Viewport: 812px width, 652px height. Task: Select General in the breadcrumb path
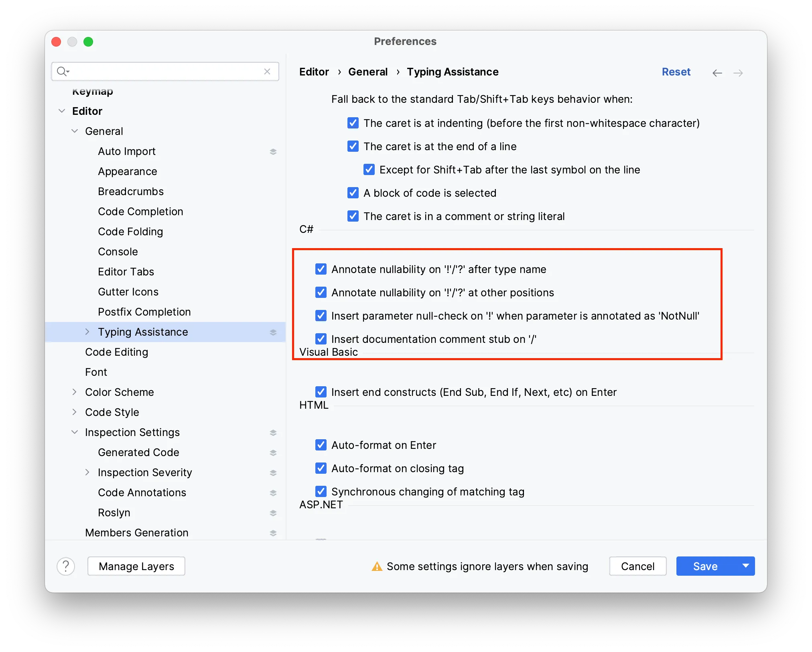coord(368,72)
